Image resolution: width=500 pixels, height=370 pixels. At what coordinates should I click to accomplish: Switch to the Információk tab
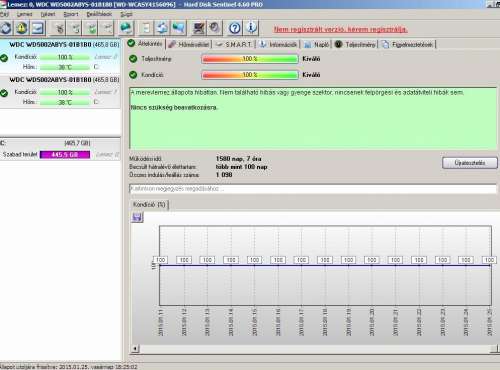click(x=278, y=44)
